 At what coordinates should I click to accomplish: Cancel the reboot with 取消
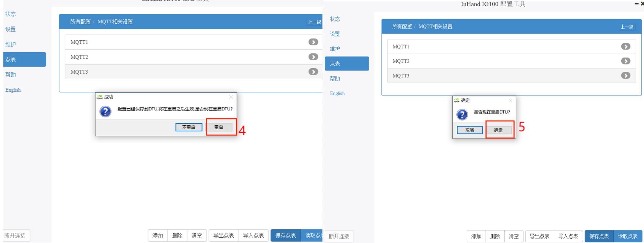[469, 130]
